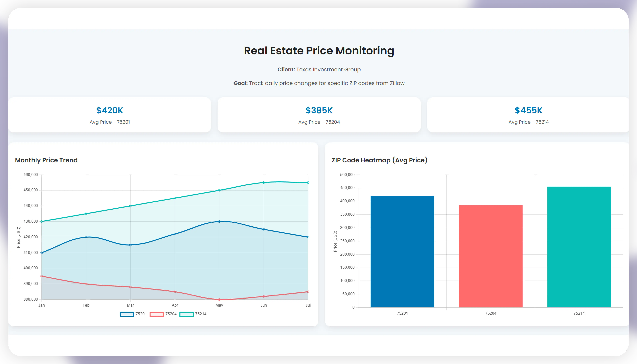The width and height of the screenshot is (637, 364).
Task: Toggle the 75204 legend swatch
Action: coord(157,314)
